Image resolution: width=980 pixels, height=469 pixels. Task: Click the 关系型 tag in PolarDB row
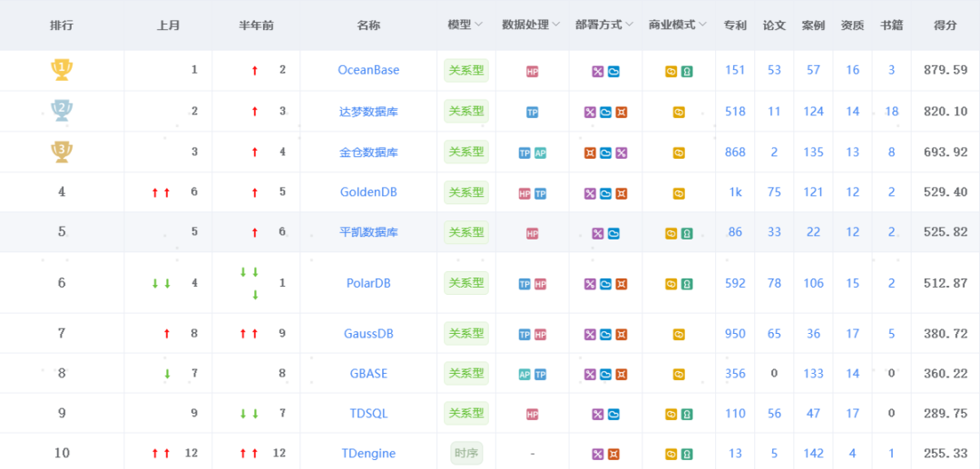[x=466, y=283]
